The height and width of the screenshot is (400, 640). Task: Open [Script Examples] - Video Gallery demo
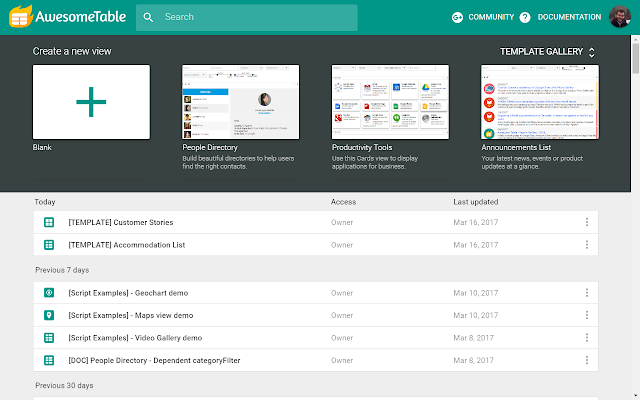coord(135,338)
